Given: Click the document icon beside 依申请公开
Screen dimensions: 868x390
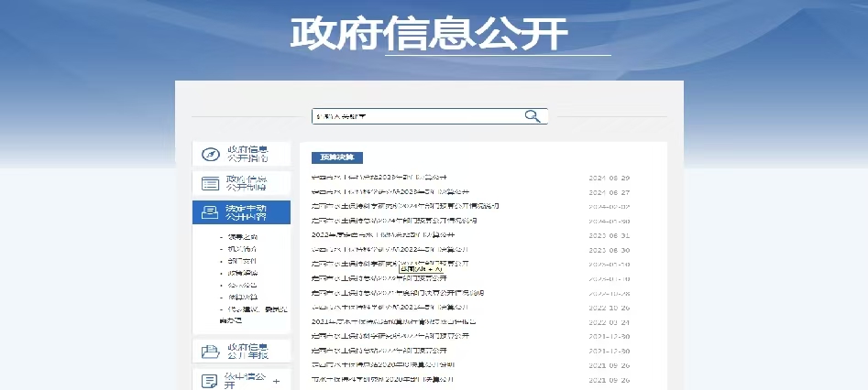Looking at the screenshot, I should click(210, 379).
